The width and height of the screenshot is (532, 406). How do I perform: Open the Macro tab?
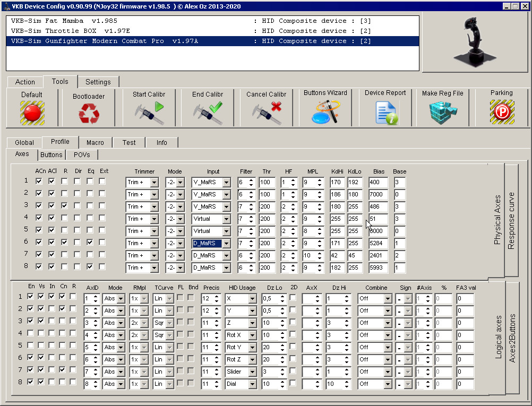[x=96, y=142]
